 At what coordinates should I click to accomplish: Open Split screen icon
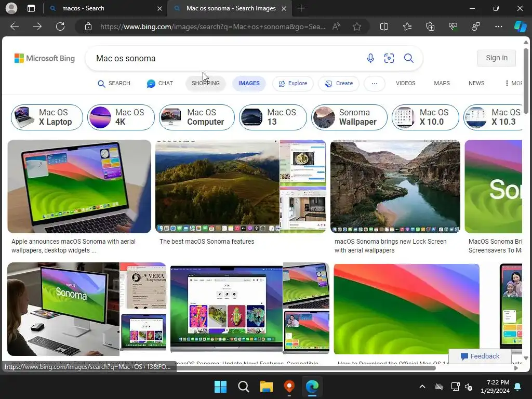(x=384, y=26)
